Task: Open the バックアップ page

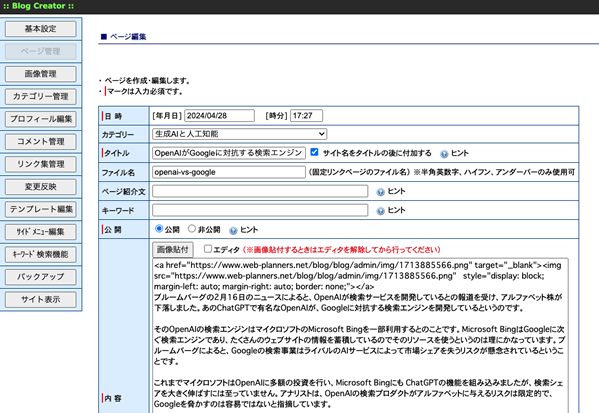Action: [x=40, y=277]
